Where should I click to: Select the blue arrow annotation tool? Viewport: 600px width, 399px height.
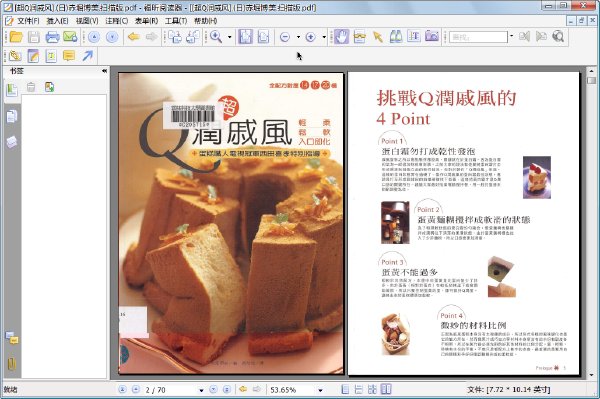tap(88, 56)
